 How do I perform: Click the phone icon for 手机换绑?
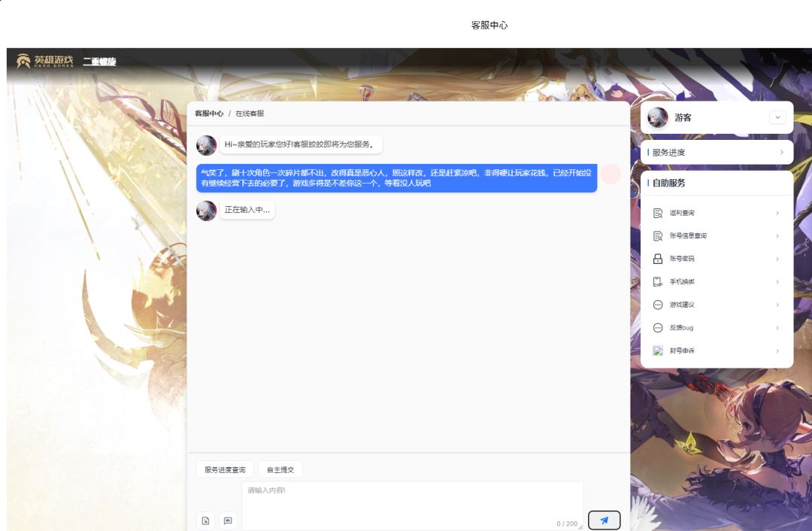pos(658,282)
